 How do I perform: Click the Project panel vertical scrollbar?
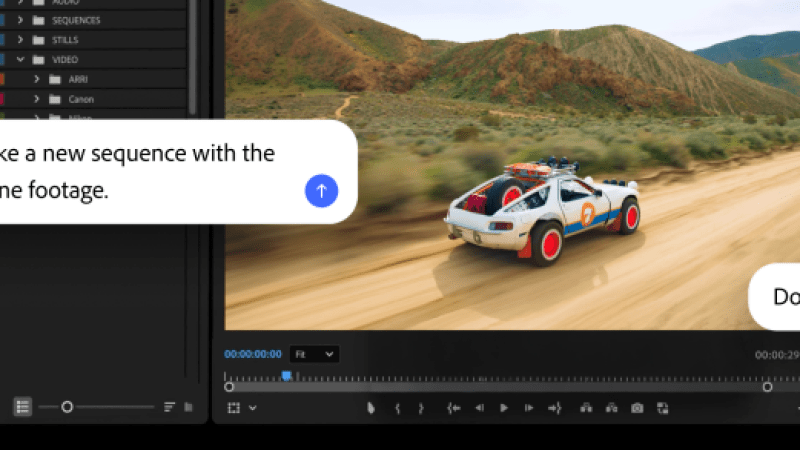click(x=192, y=56)
